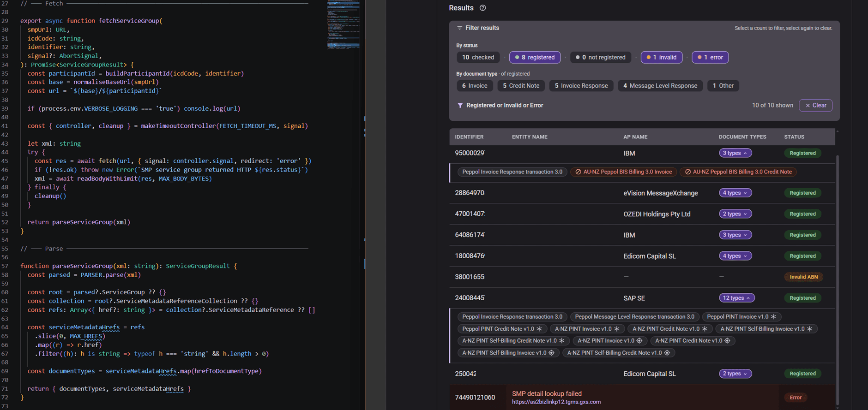Viewport: 868px width, 410px height.
Task: Click the Peppol PINT Credit Note v1.0 chip
Action: click(x=502, y=329)
